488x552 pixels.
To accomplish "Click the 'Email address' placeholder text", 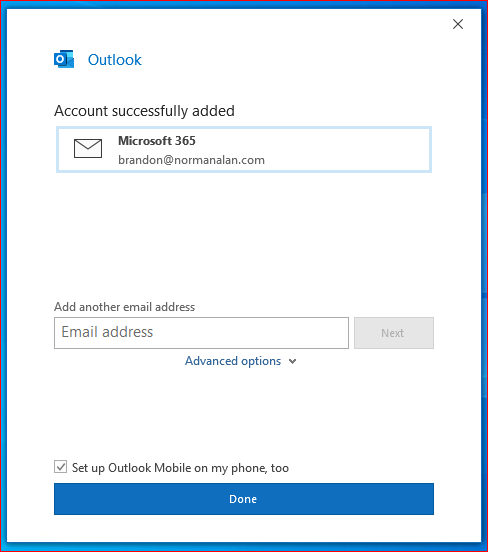I will pos(107,332).
